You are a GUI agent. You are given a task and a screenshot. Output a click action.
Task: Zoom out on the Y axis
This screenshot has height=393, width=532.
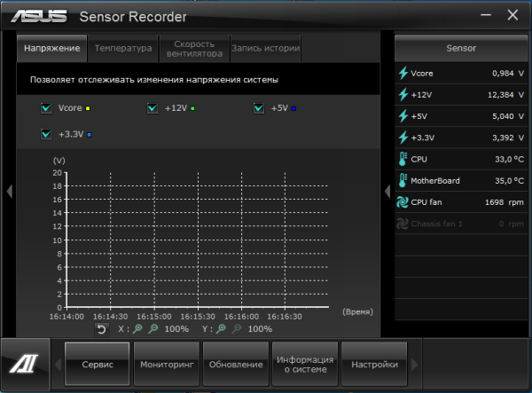tap(237, 328)
